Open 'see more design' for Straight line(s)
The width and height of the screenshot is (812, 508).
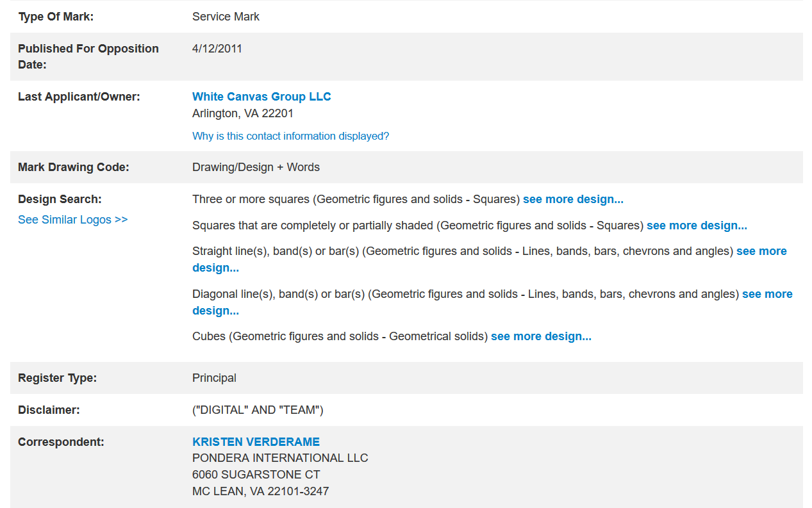(761, 251)
